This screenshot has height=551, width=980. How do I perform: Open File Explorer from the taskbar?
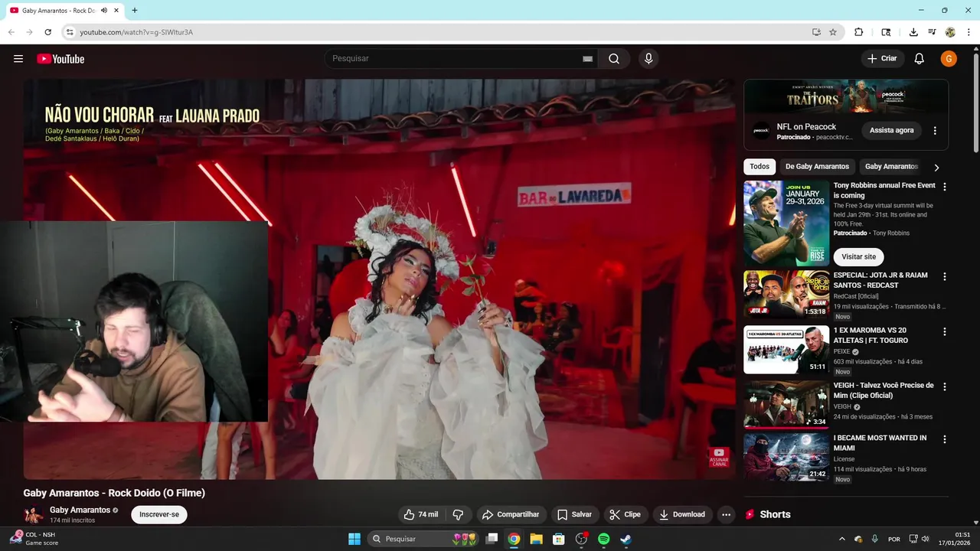536,539
